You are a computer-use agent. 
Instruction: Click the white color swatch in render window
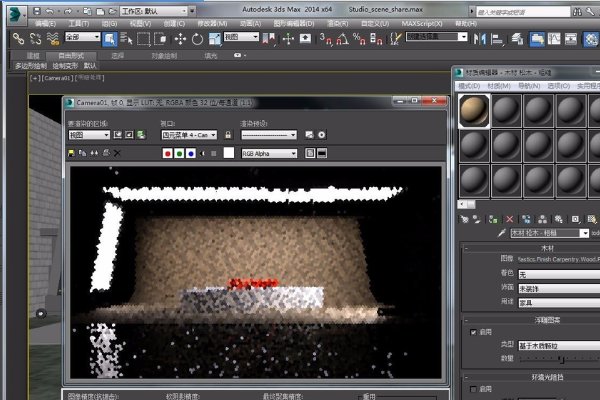point(229,153)
